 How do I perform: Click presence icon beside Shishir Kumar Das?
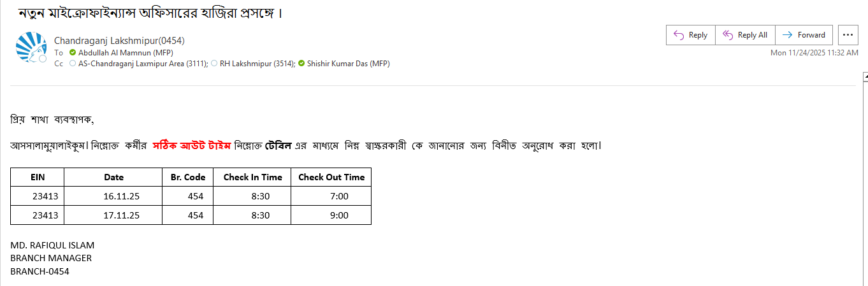[x=301, y=64]
